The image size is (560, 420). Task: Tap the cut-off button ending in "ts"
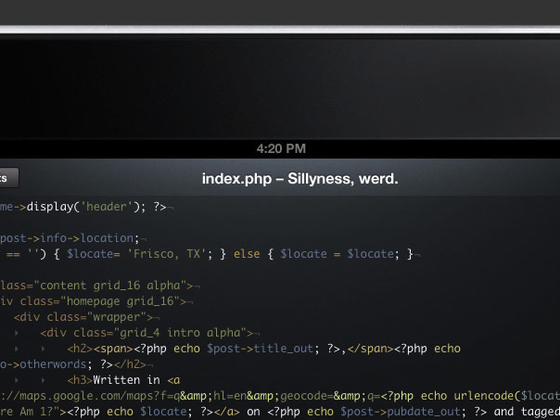pyautogui.click(x=9, y=178)
